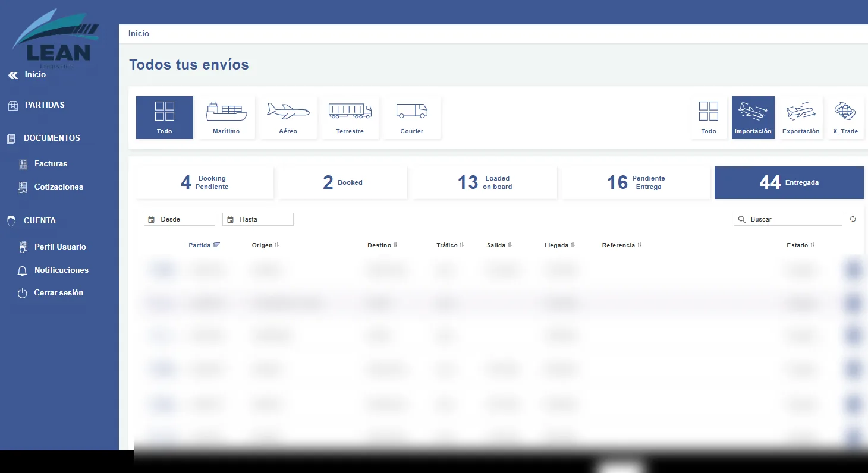Show the 4 Booking Pendiente shipments

pyautogui.click(x=204, y=182)
